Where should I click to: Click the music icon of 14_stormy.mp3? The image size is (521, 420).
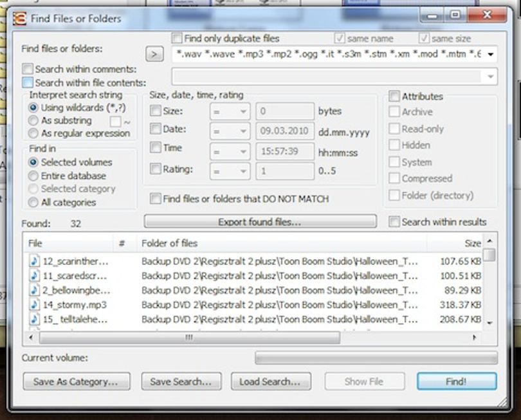click(34, 305)
